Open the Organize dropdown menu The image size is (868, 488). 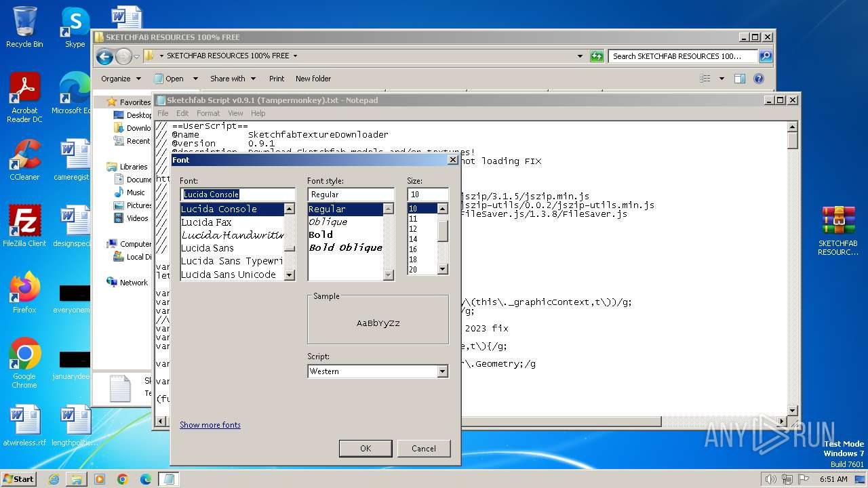[121, 79]
